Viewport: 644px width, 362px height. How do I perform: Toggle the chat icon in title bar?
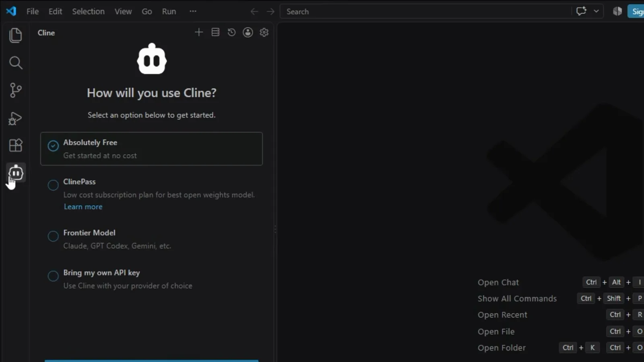[x=581, y=11]
